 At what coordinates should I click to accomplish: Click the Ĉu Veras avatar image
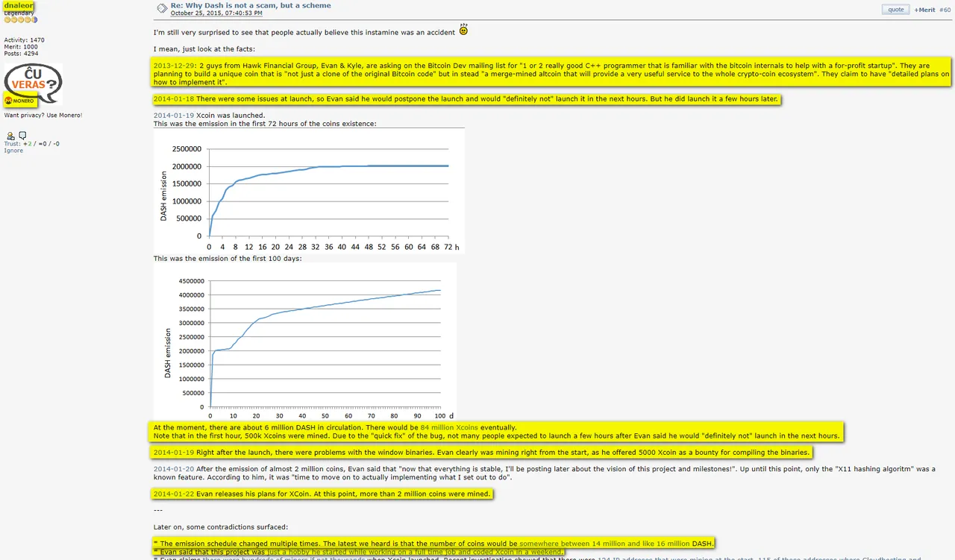(33, 84)
